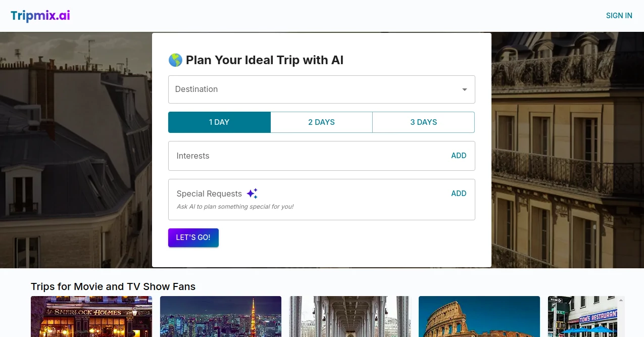Open the Colosseum trip card
Image resolution: width=644 pixels, height=337 pixels.
479,316
